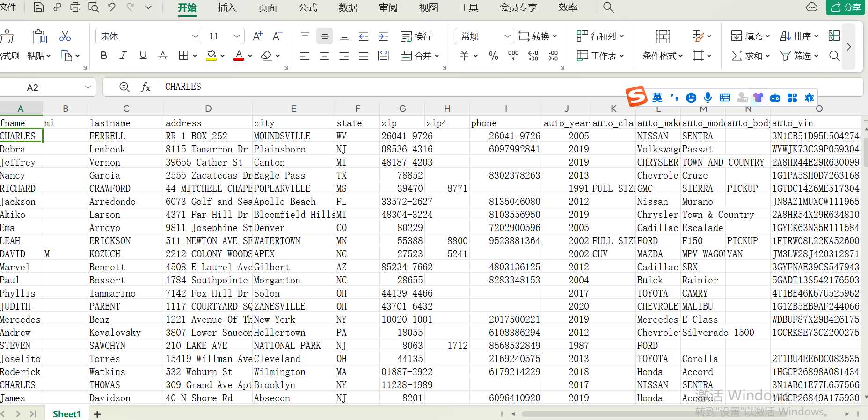Select the Sheet1 sheet tab

pos(66,414)
